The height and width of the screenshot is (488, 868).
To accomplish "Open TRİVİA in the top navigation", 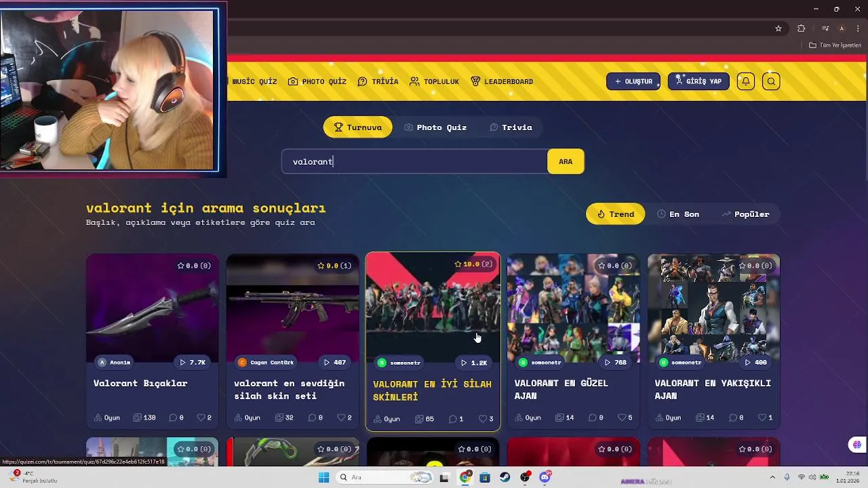I will pos(378,81).
